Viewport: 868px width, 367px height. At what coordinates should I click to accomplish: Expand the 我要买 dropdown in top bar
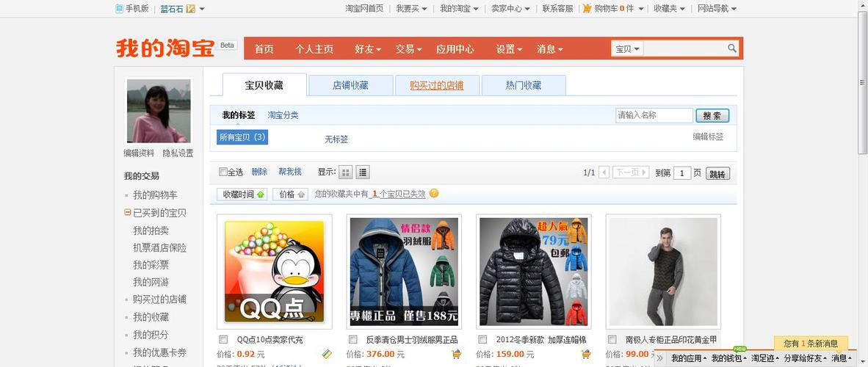tap(411, 8)
